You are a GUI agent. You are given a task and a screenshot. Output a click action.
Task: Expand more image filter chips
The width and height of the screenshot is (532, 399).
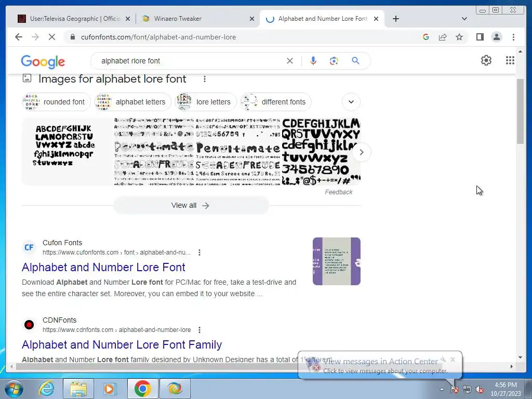click(x=351, y=102)
